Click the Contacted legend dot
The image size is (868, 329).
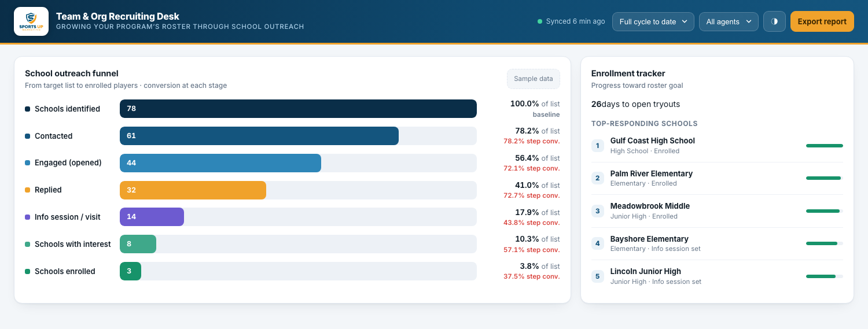[x=27, y=136]
